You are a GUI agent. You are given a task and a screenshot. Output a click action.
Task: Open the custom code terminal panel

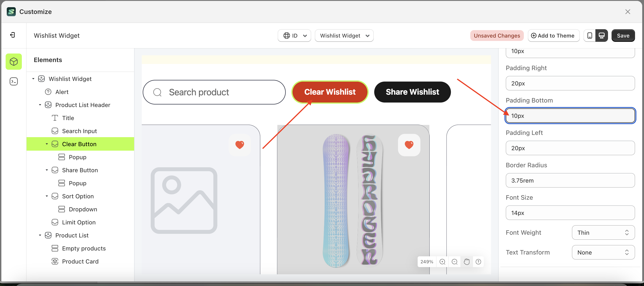14,81
